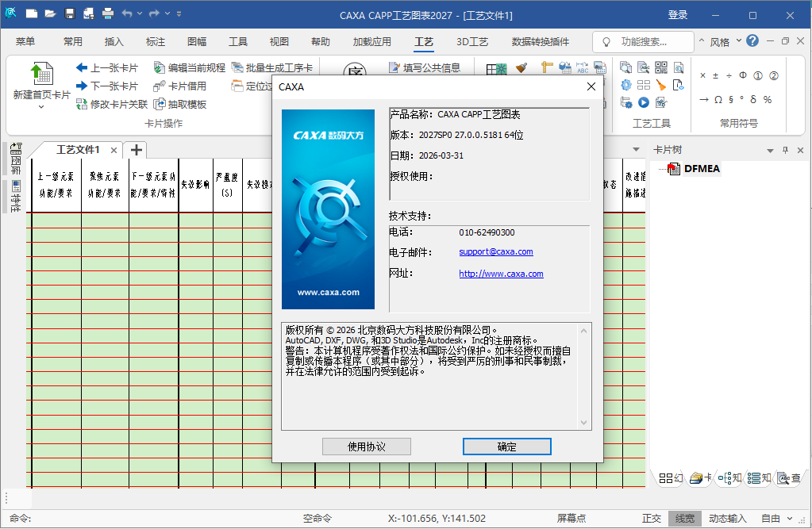
Task: Click the four-squares grid icon in 工艺工具
Action: point(643,85)
